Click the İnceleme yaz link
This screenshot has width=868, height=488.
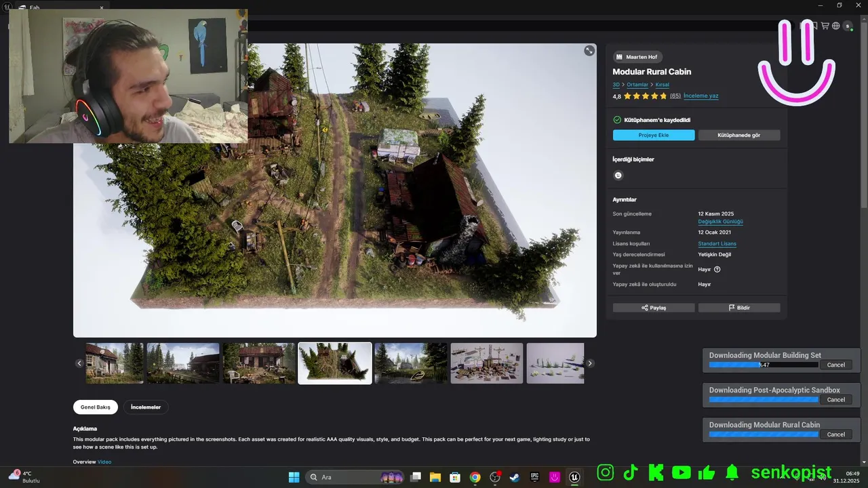tap(701, 96)
